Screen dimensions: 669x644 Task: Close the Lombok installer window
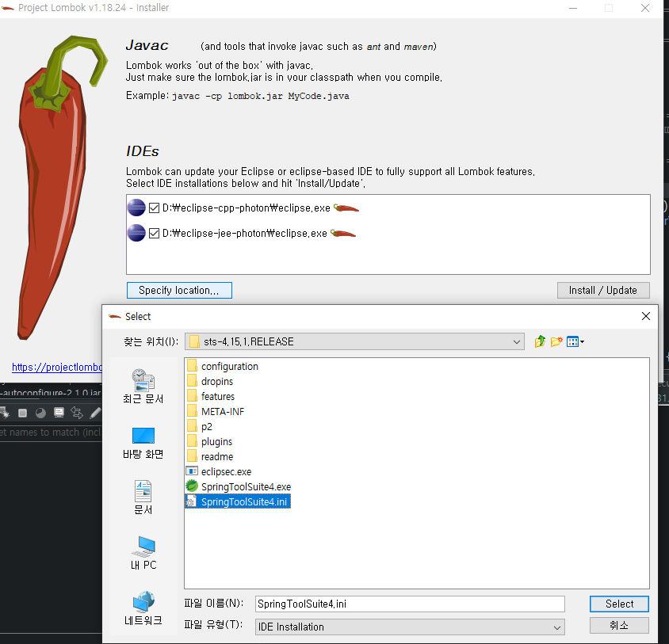[645, 8]
